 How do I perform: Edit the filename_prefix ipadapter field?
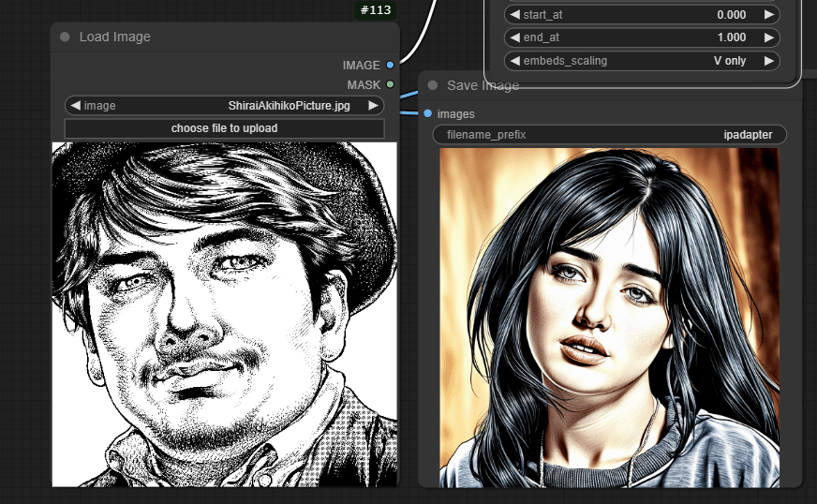coord(609,135)
